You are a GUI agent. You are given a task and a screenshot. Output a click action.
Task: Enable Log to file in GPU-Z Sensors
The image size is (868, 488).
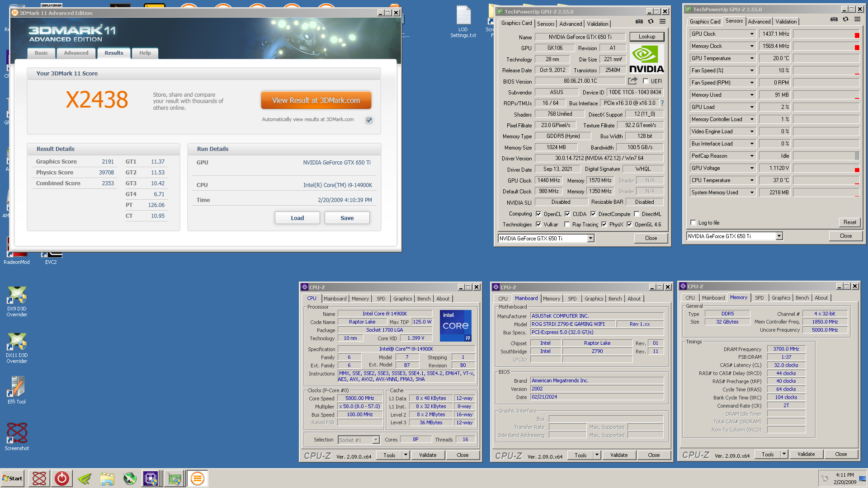pos(693,223)
